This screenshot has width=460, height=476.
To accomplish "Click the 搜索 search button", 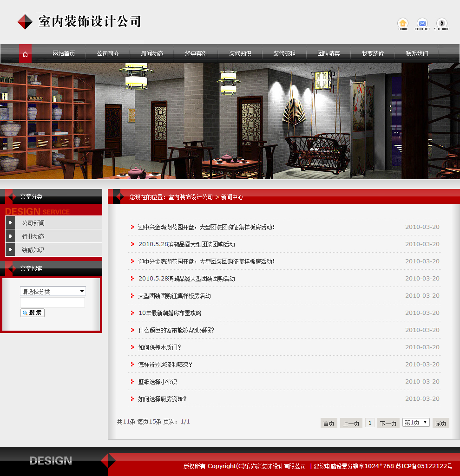I will coord(32,313).
